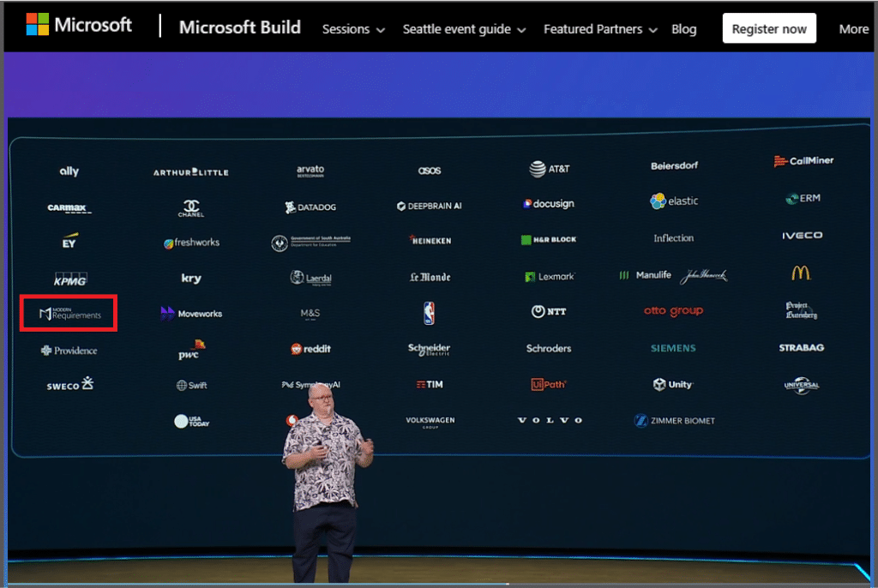Click the kry logo
The image size is (878, 588).
click(x=191, y=278)
